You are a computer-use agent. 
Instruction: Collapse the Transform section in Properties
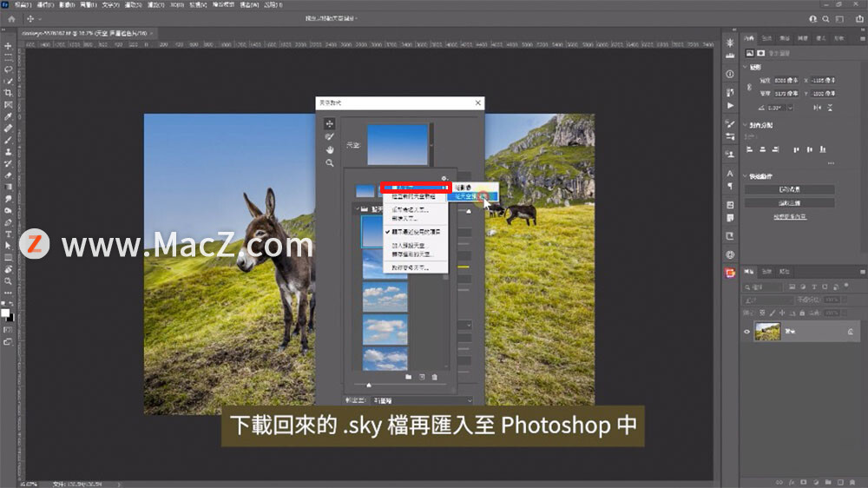(x=745, y=67)
